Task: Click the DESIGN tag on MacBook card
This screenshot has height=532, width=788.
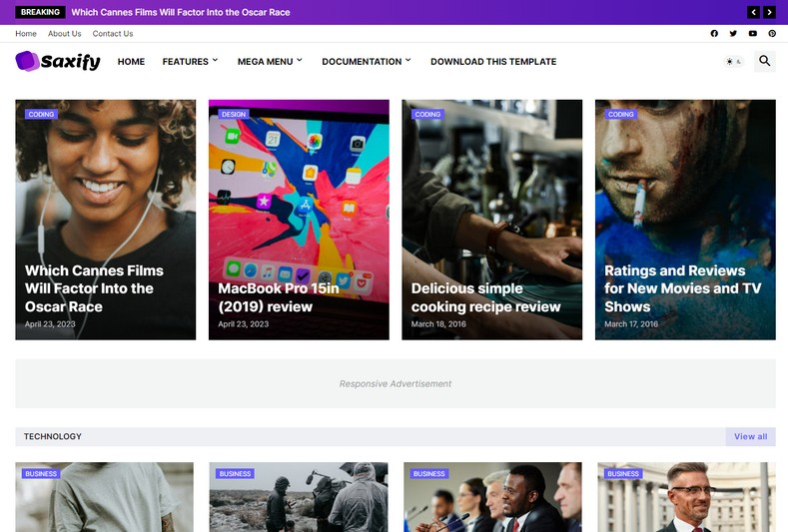Action: tap(234, 114)
